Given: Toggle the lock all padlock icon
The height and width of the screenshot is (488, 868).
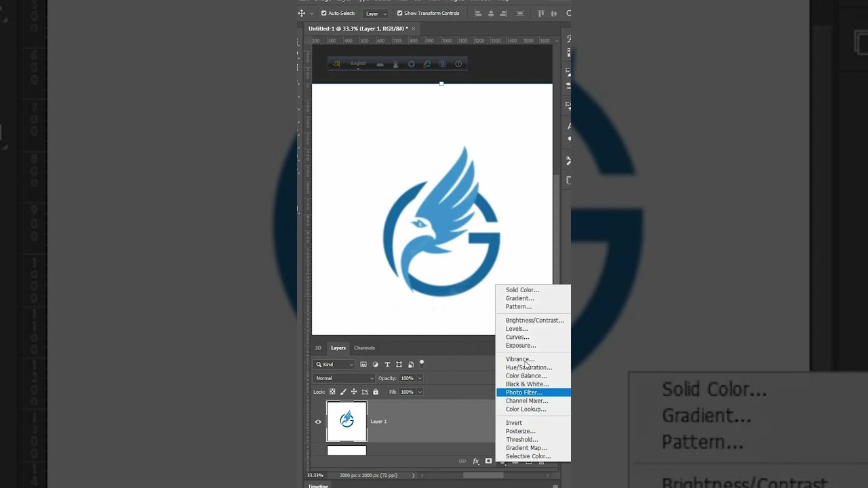Looking at the screenshot, I should click(376, 392).
